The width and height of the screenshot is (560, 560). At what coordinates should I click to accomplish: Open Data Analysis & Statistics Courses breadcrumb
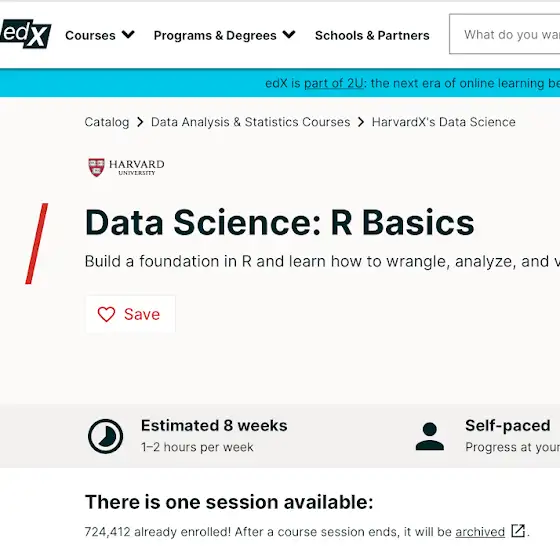pyautogui.click(x=250, y=122)
